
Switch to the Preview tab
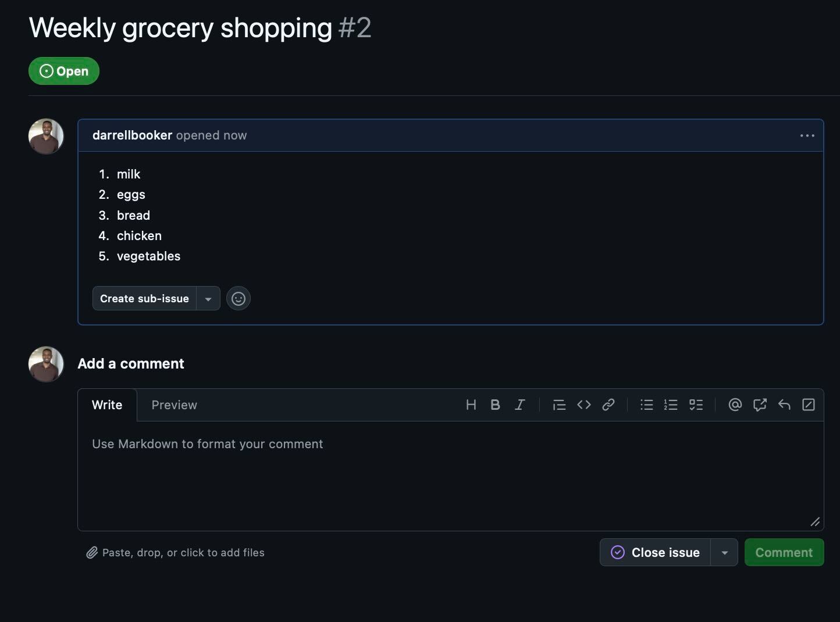[x=174, y=405]
